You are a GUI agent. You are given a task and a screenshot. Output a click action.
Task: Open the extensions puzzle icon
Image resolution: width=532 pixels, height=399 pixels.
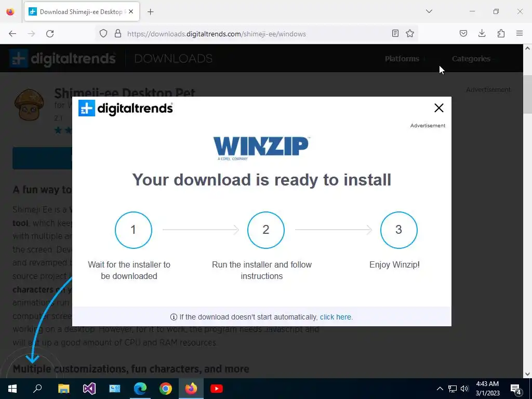click(x=501, y=33)
